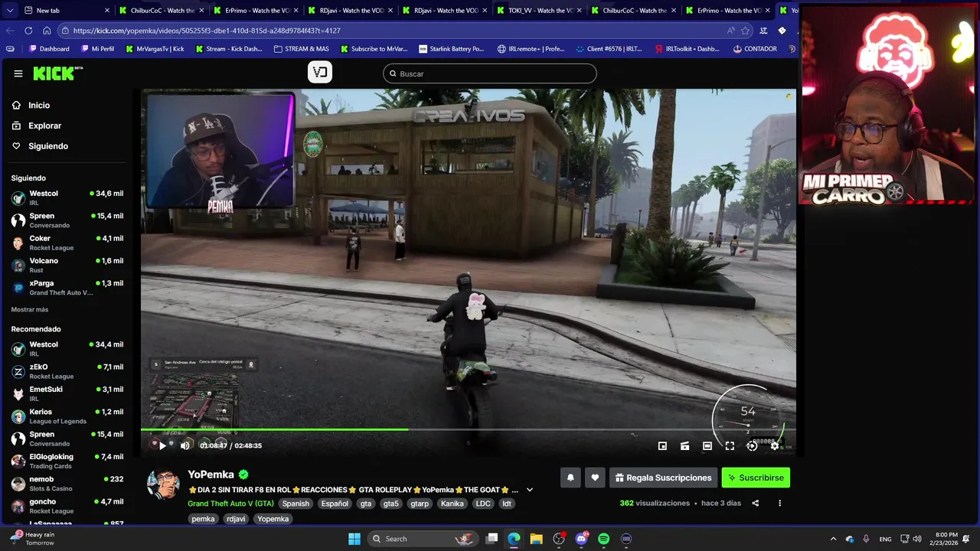Screen dimensions: 980x551
Task: Open ElGlogloking's Trading Cards channel
Action: click(x=67, y=461)
